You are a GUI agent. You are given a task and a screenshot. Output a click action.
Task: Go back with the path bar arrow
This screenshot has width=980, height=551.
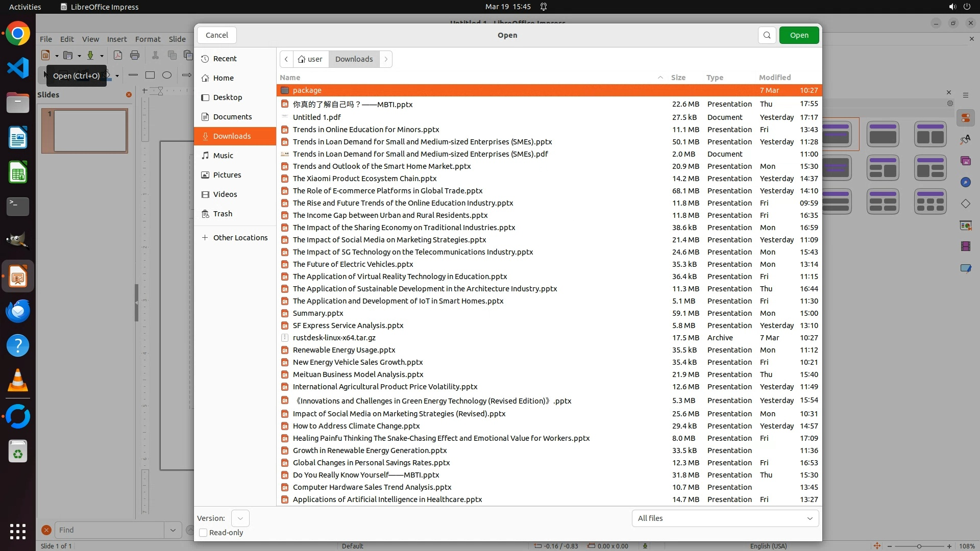tap(286, 59)
